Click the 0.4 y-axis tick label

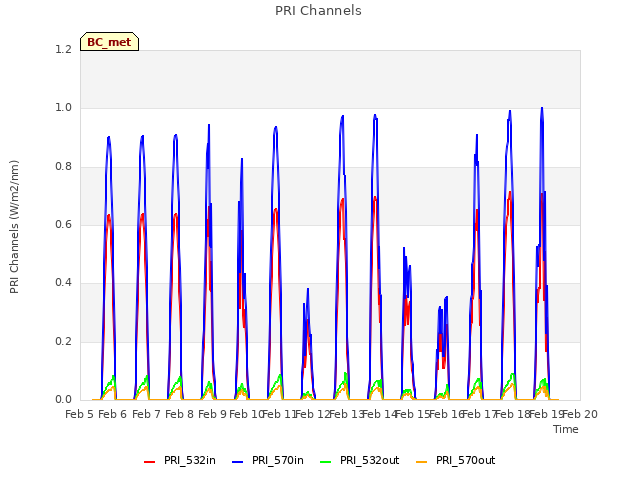[63, 282]
